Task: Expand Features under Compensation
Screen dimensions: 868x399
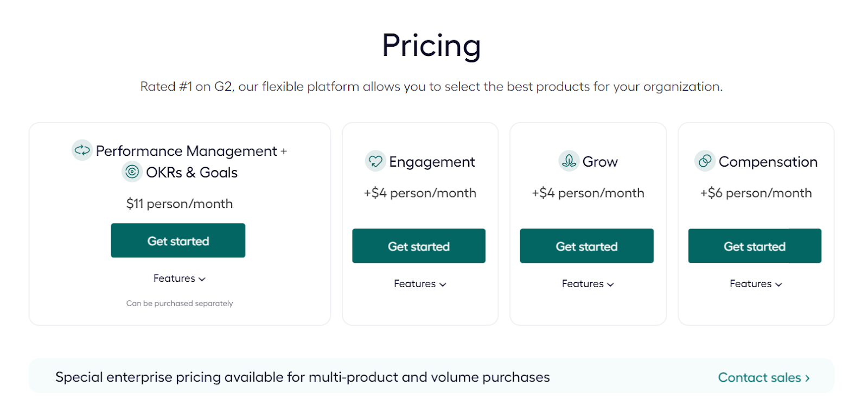Action: tap(755, 284)
